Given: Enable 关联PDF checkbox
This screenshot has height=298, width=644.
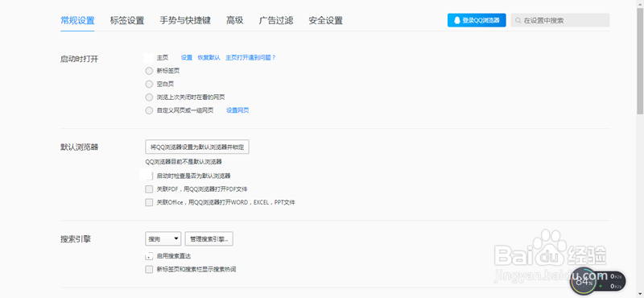Looking at the screenshot, I should coord(149,189).
